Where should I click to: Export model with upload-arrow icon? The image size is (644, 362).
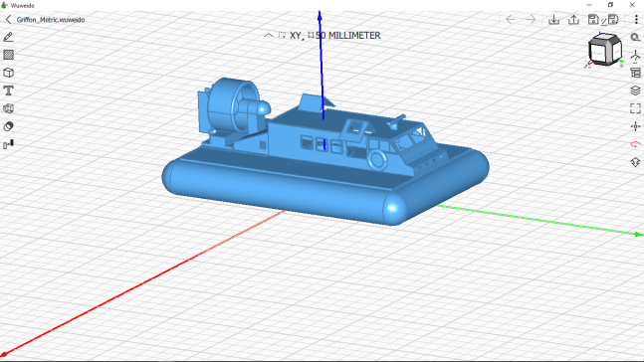tap(573, 19)
